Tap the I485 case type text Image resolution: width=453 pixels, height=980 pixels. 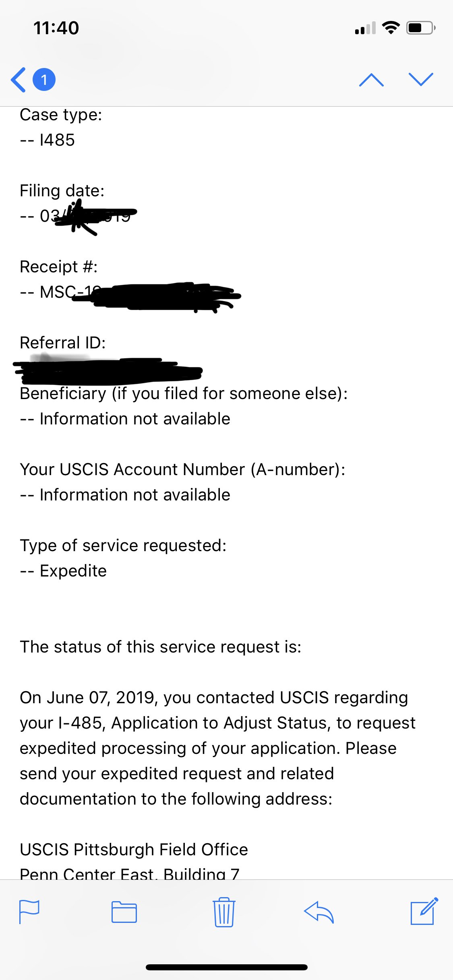click(57, 140)
